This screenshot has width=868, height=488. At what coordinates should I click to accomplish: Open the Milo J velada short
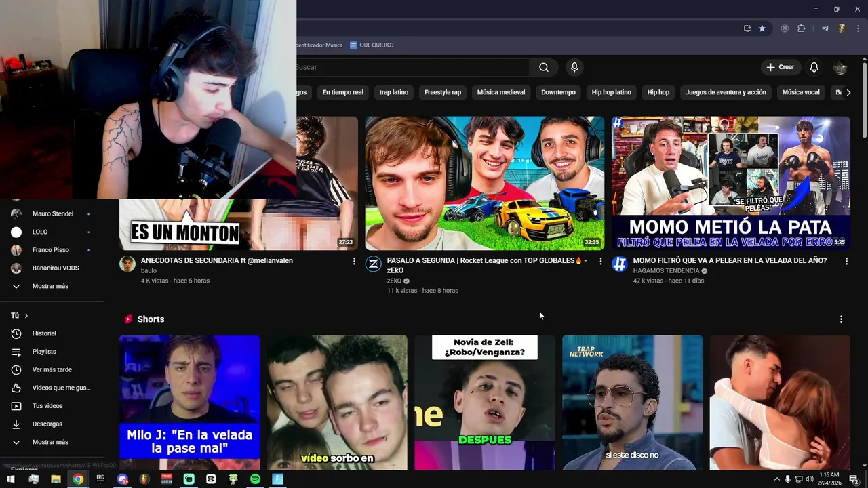(190, 403)
